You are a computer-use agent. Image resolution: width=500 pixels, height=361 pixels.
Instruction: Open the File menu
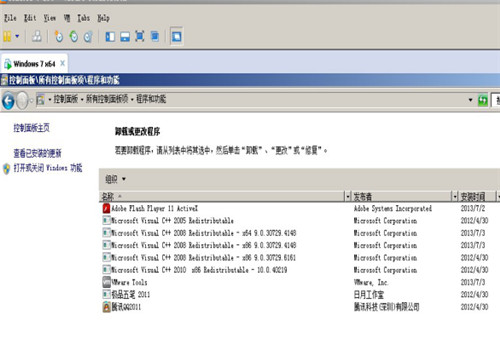[10, 18]
